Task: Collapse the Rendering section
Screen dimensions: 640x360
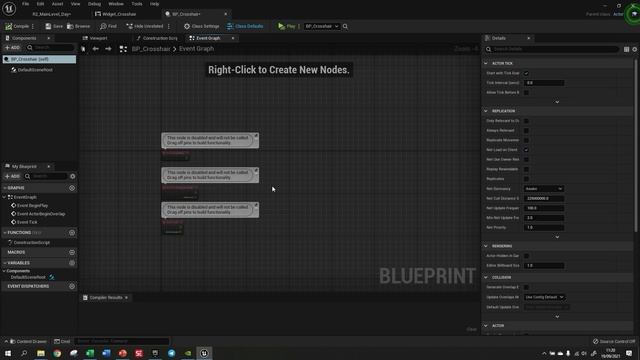Action: click(486, 246)
